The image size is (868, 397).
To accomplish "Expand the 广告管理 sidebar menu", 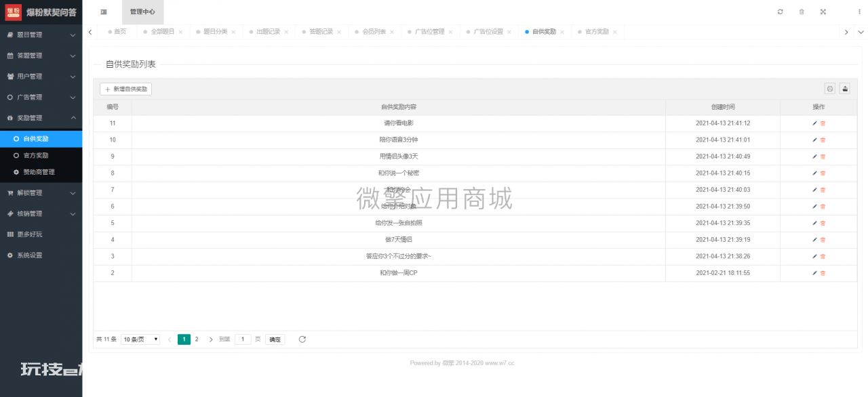I will coord(41,98).
